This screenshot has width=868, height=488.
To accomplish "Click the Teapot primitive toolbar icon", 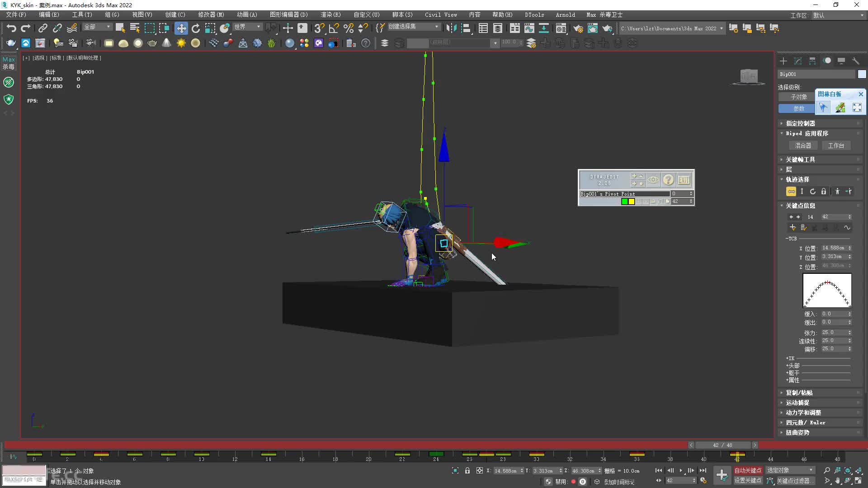I will coord(152,43).
